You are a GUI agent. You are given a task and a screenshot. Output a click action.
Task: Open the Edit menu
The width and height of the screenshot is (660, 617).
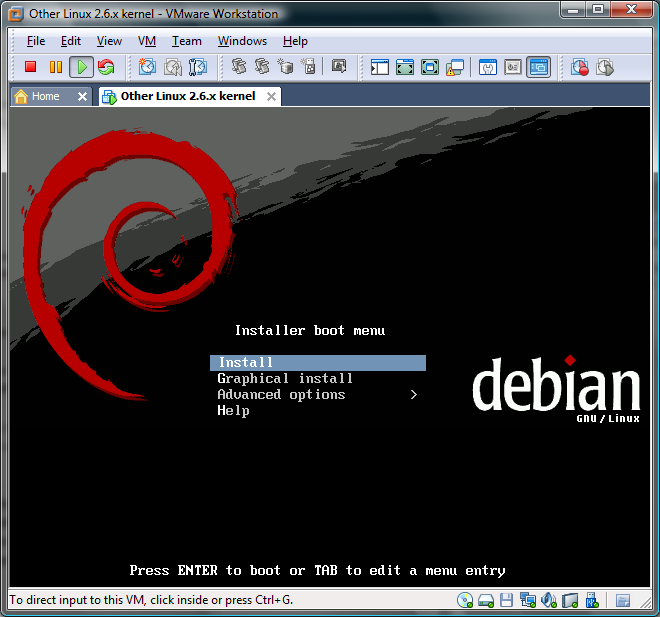click(71, 41)
